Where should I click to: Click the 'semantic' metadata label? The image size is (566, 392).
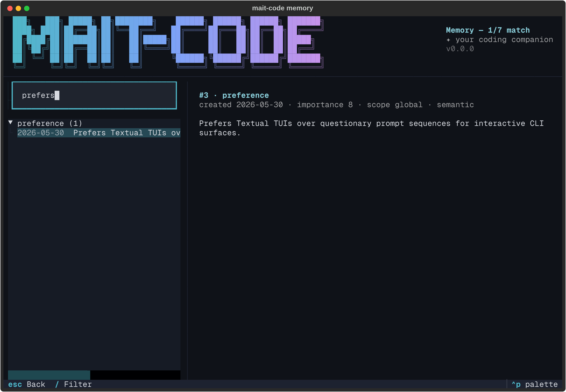click(455, 105)
